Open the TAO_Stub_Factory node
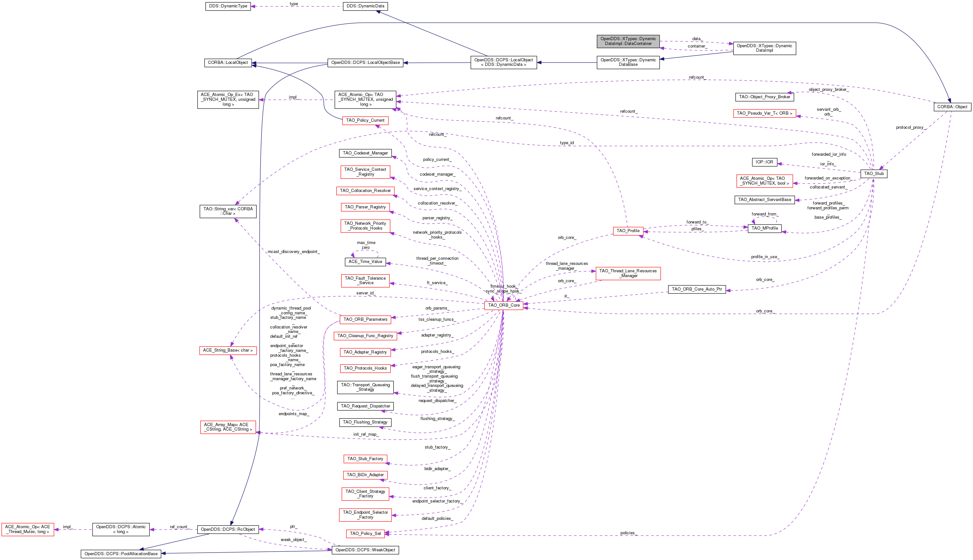The image size is (973, 560). [365, 459]
